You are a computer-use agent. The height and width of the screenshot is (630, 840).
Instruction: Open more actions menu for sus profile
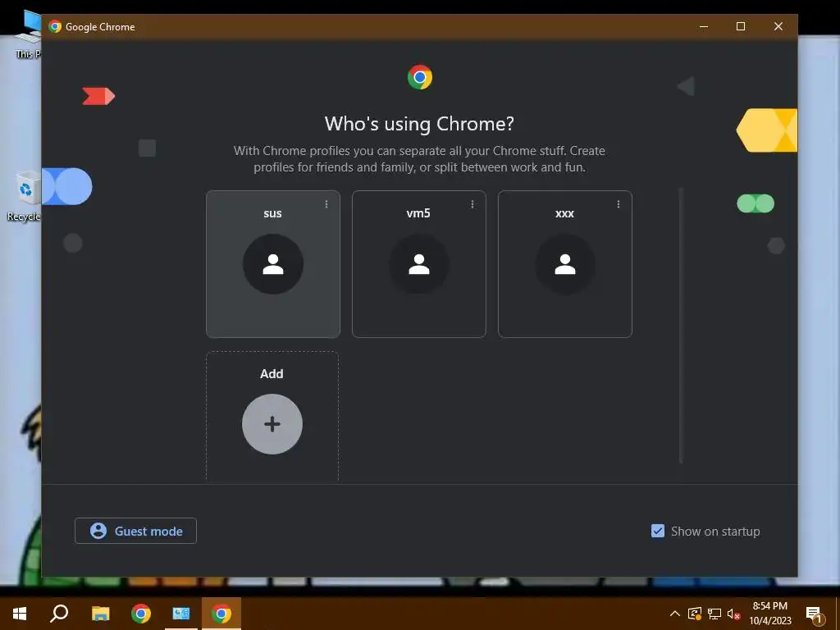326,204
